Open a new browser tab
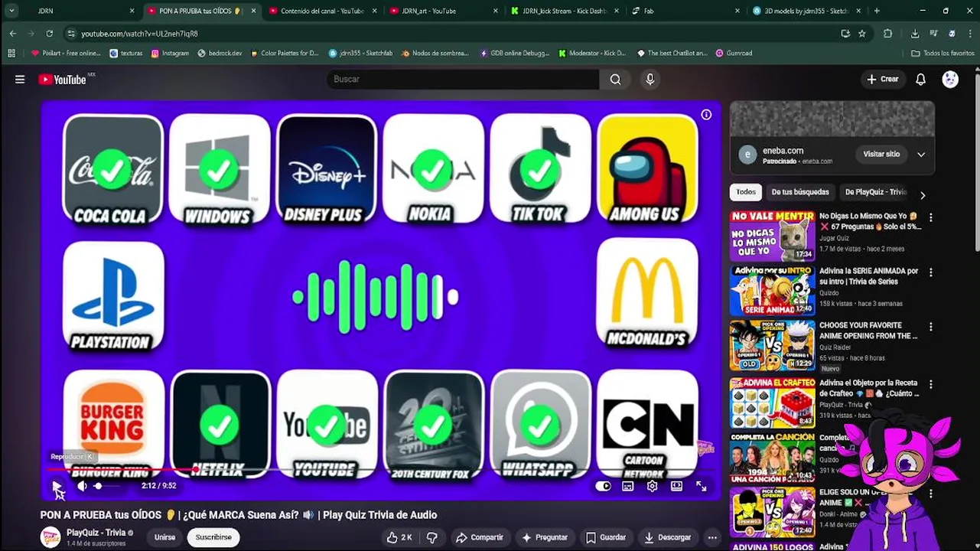 pos(877,11)
